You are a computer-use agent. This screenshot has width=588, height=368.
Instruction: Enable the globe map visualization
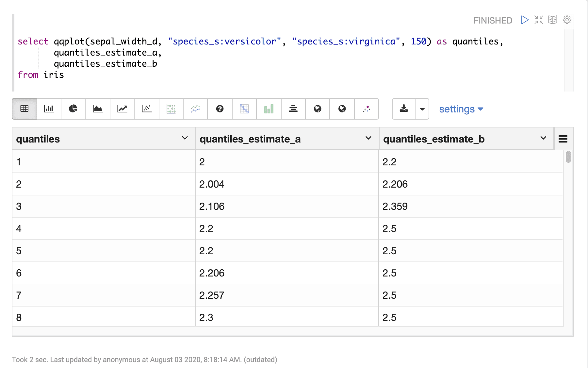[317, 109]
